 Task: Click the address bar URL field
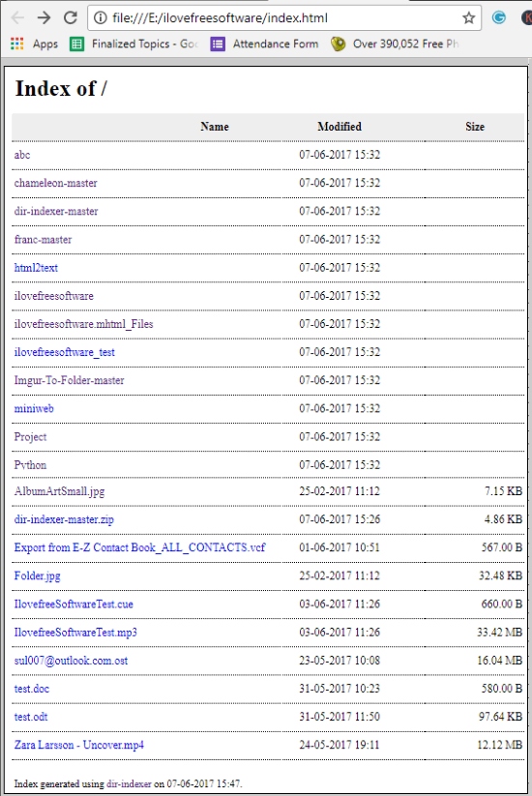284,18
